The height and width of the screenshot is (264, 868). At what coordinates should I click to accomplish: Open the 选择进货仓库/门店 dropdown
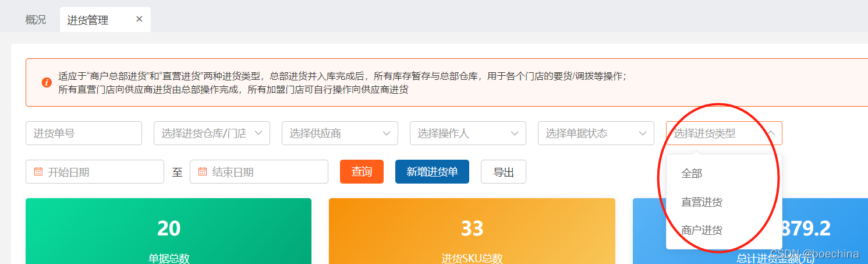(x=212, y=133)
